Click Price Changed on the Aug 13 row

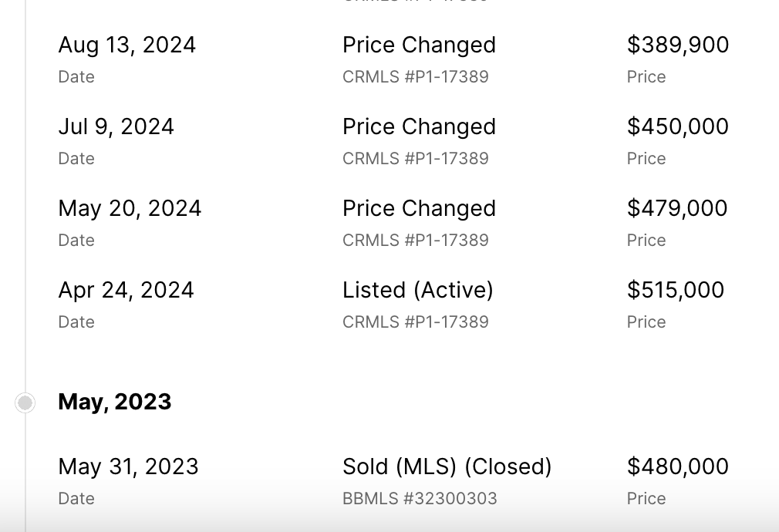pos(419,45)
